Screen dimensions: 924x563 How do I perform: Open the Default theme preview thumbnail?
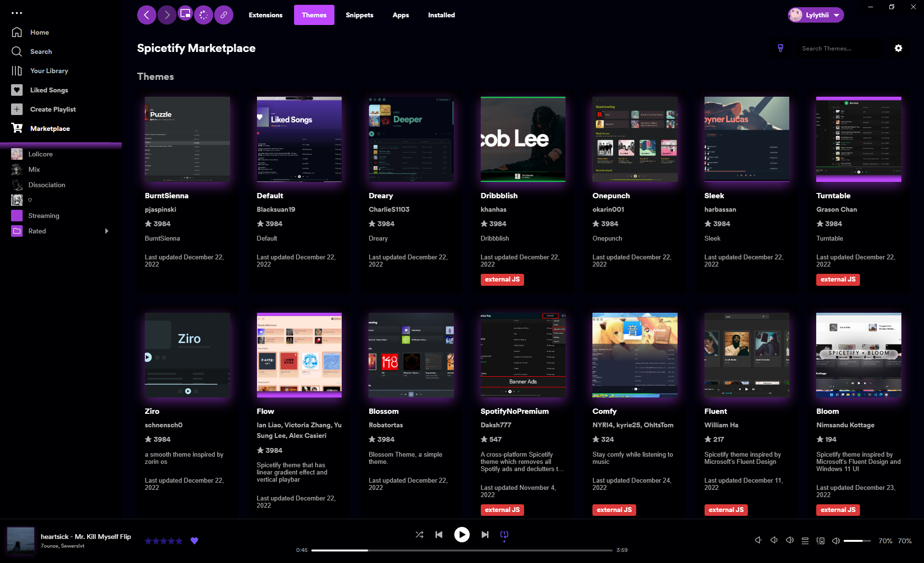[299, 139]
